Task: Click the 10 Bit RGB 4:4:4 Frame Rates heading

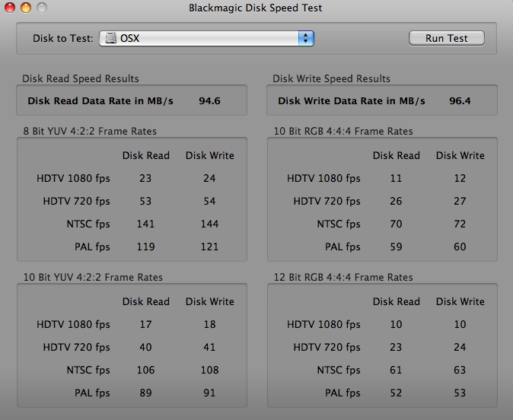Action: click(x=343, y=131)
